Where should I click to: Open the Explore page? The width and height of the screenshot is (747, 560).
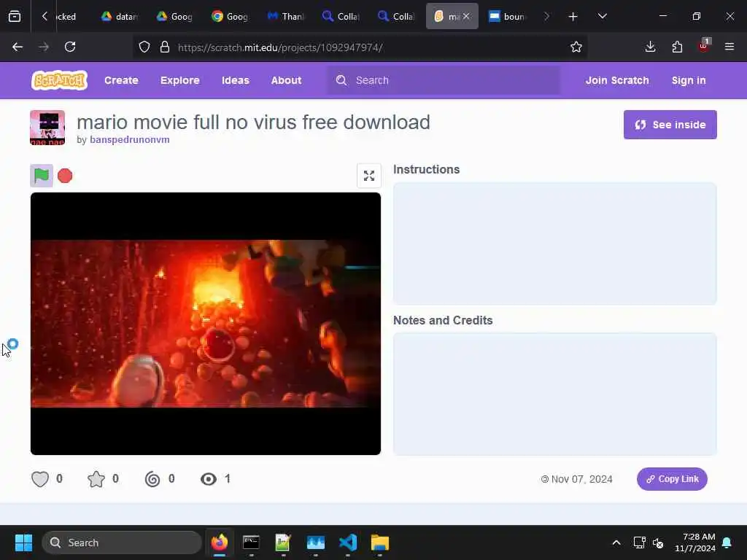[x=180, y=80]
